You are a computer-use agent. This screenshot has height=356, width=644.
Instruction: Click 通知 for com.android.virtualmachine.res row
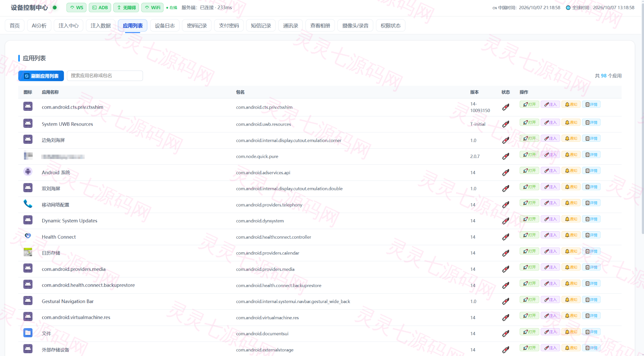[571, 316]
